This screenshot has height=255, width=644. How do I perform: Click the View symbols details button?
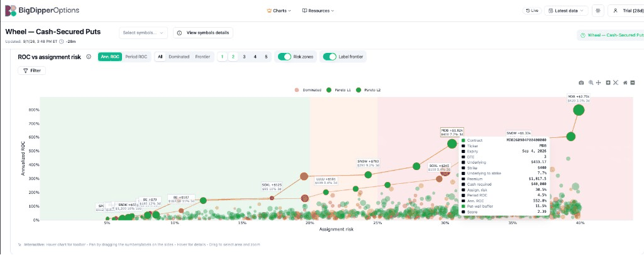pos(203,33)
